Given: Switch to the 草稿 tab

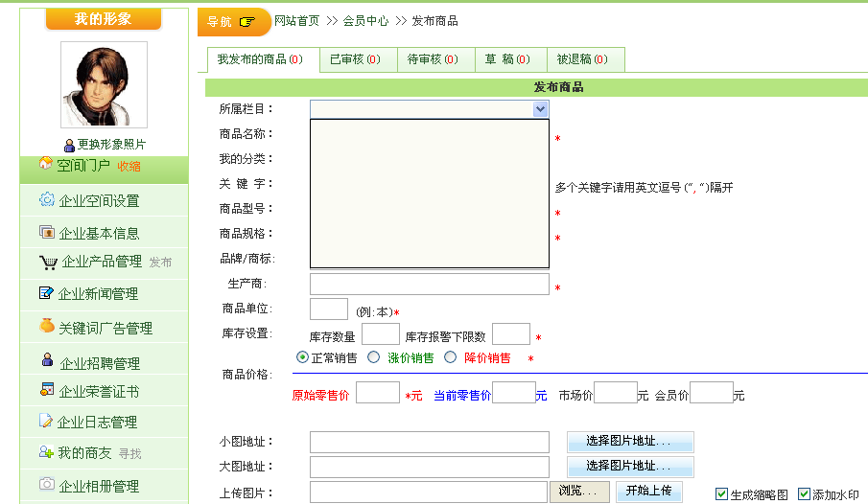Looking at the screenshot, I should tap(511, 59).
